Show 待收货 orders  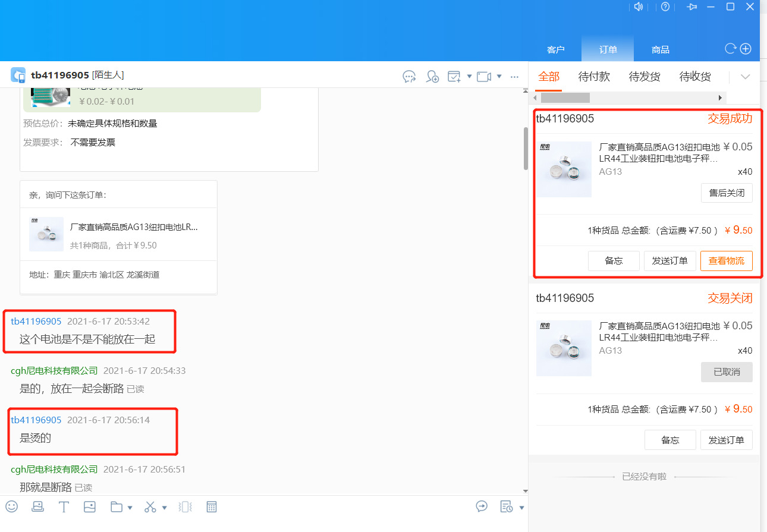tap(695, 77)
